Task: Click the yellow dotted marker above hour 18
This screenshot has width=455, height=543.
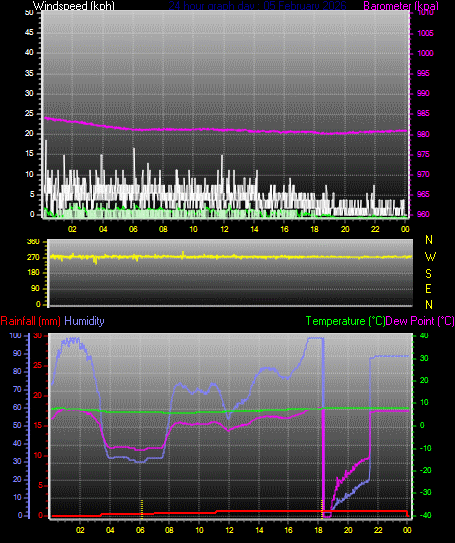Action: tap(322, 509)
